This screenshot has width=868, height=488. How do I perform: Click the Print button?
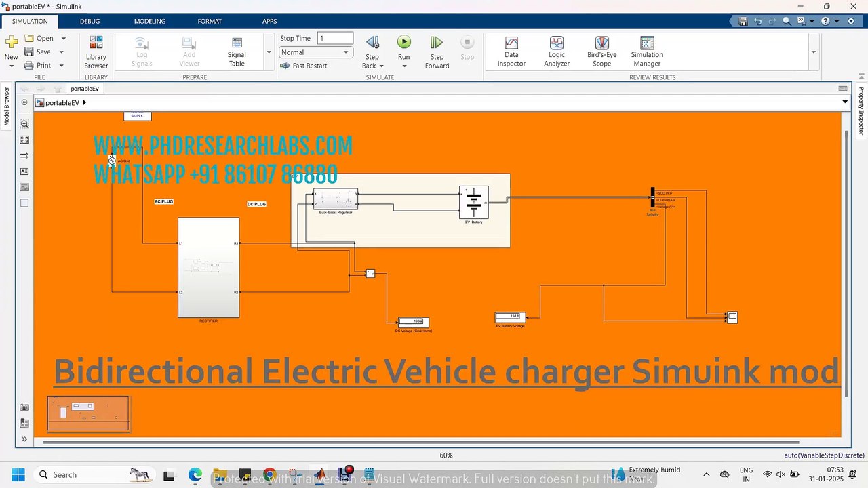coord(38,66)
